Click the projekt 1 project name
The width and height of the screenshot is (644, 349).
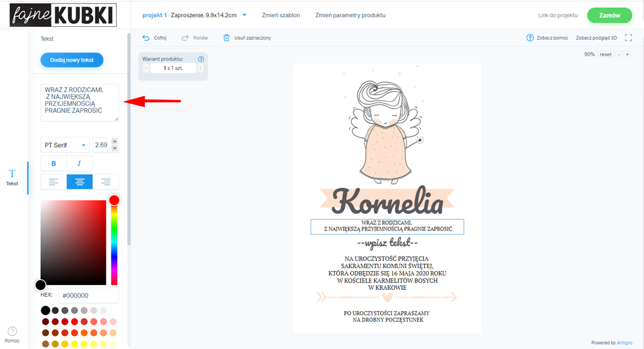pyautogui.click(x=154, y=15)
